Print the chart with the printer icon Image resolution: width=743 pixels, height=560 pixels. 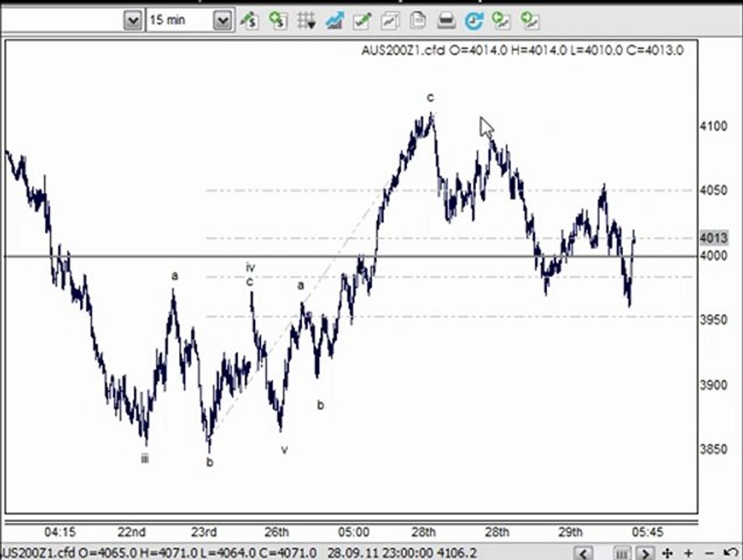(x=446, y=20)
